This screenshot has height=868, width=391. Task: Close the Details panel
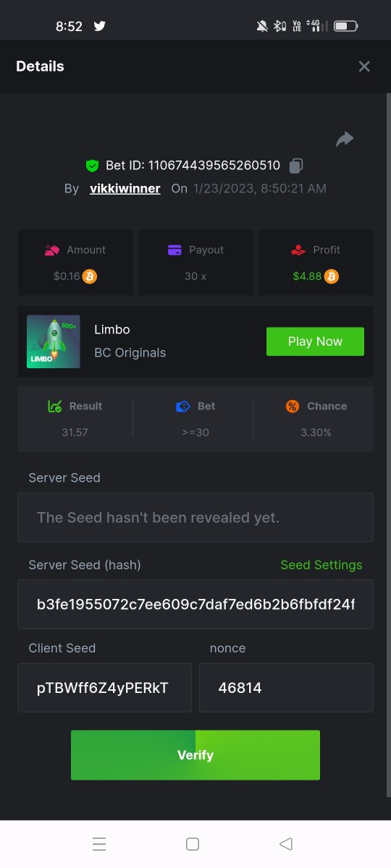(364, 67)
